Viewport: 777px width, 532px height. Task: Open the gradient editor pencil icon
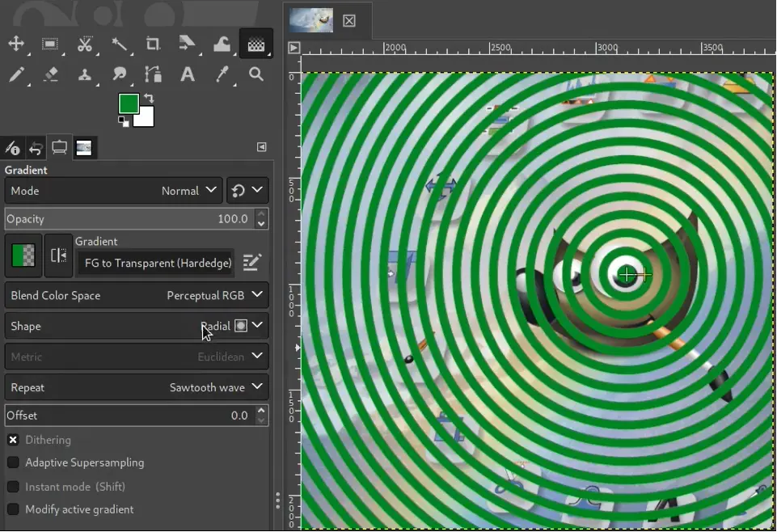(x=251, y=262)
